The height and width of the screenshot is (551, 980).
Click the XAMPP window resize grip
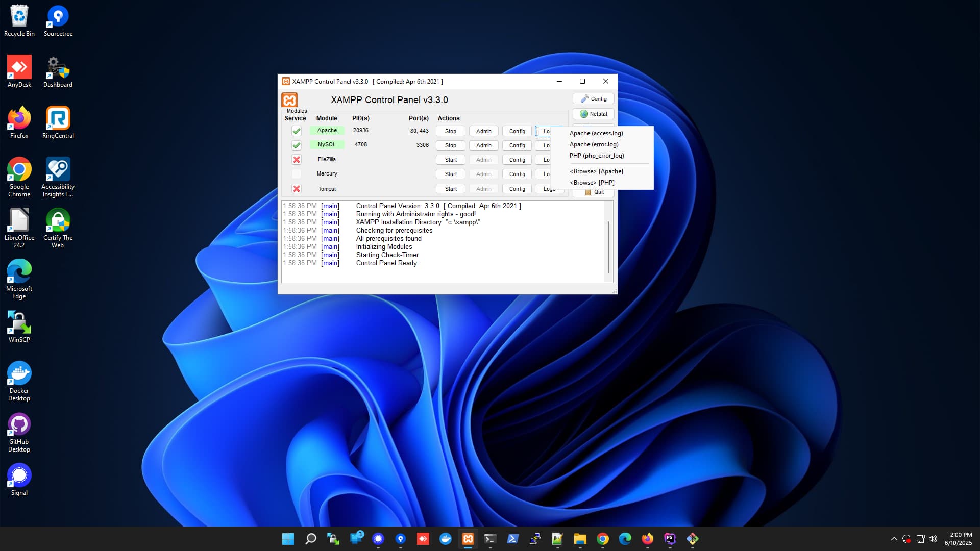(614, 291)
